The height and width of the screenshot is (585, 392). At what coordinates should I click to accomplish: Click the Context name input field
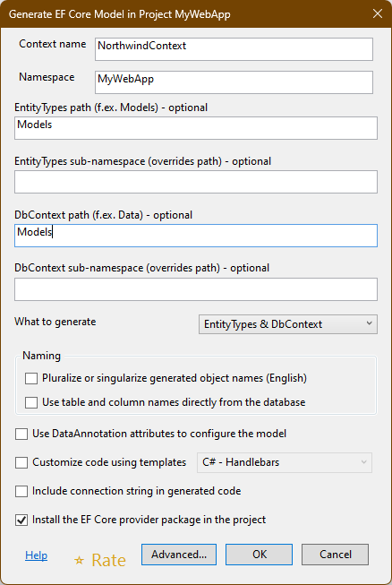[x=234, y=49]
